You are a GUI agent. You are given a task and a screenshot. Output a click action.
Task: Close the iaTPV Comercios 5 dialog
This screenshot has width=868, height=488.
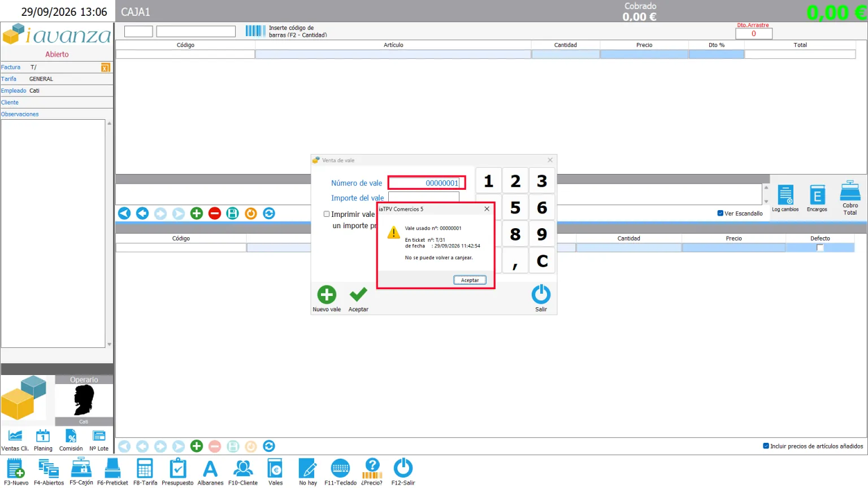click(487, 209)
